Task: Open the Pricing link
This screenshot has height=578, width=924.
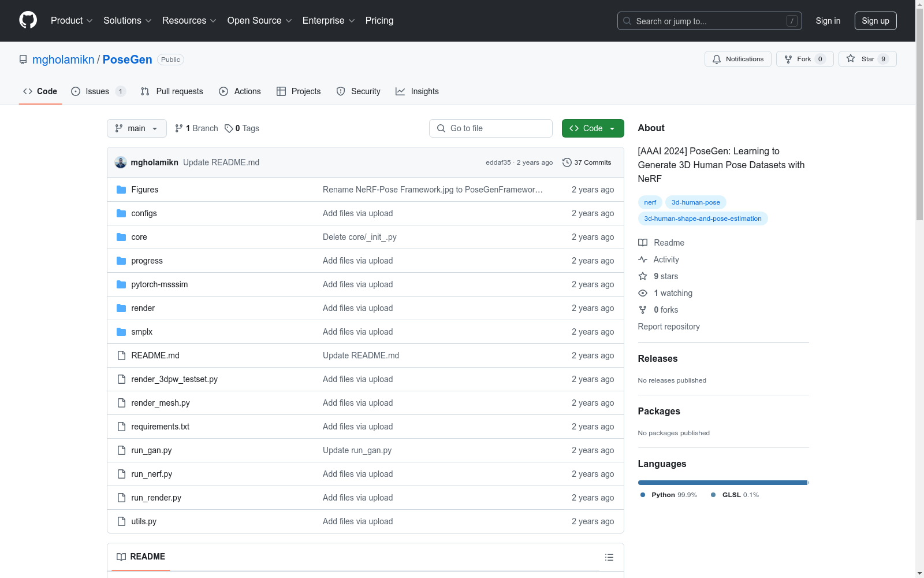Action: coord(379,20)
